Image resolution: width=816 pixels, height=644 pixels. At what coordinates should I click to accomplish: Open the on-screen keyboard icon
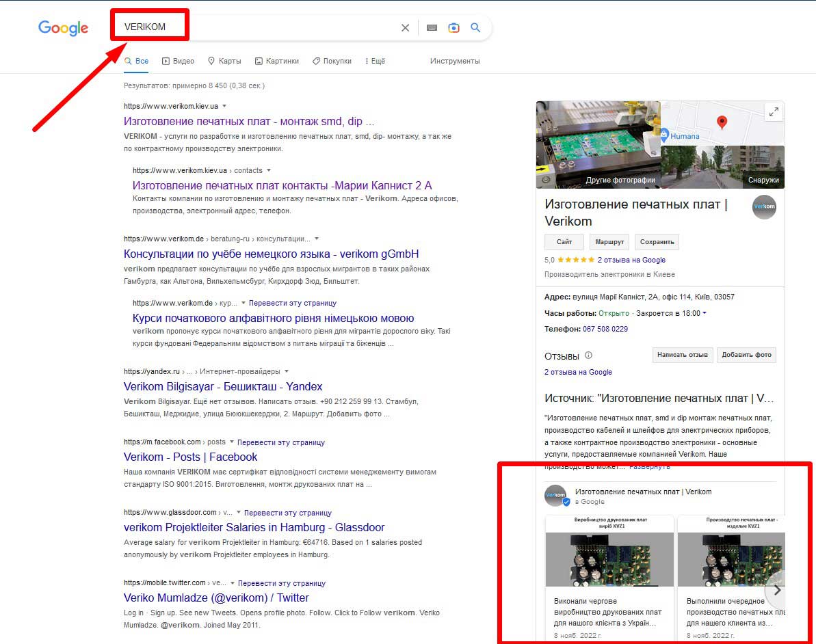coord(432,27)
